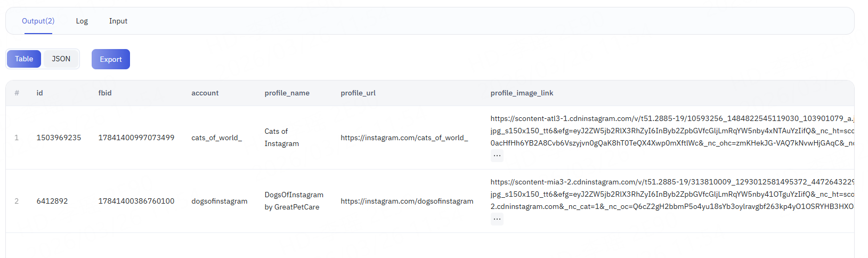868x258 pixels.
Task: Click the profile_url column header
Action: coord(358,93)
